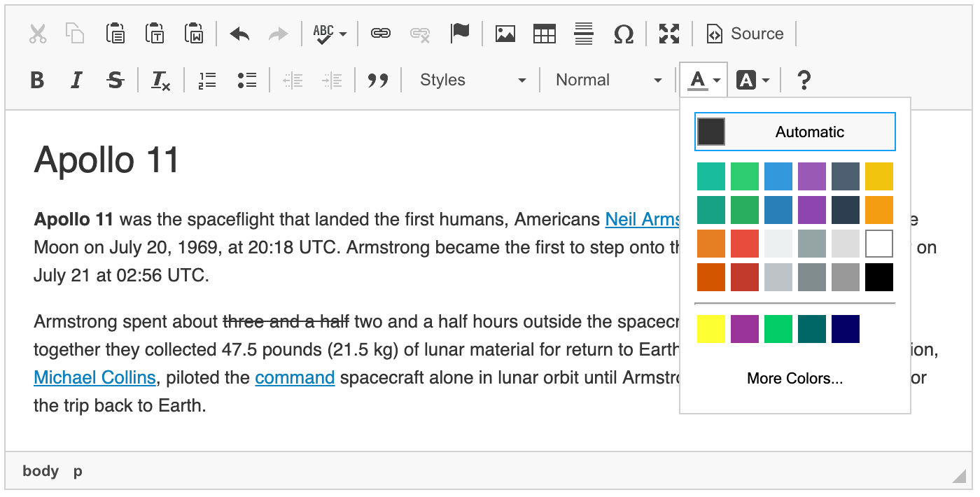Open the Normal paragraph format dropdown

point(608,80)
